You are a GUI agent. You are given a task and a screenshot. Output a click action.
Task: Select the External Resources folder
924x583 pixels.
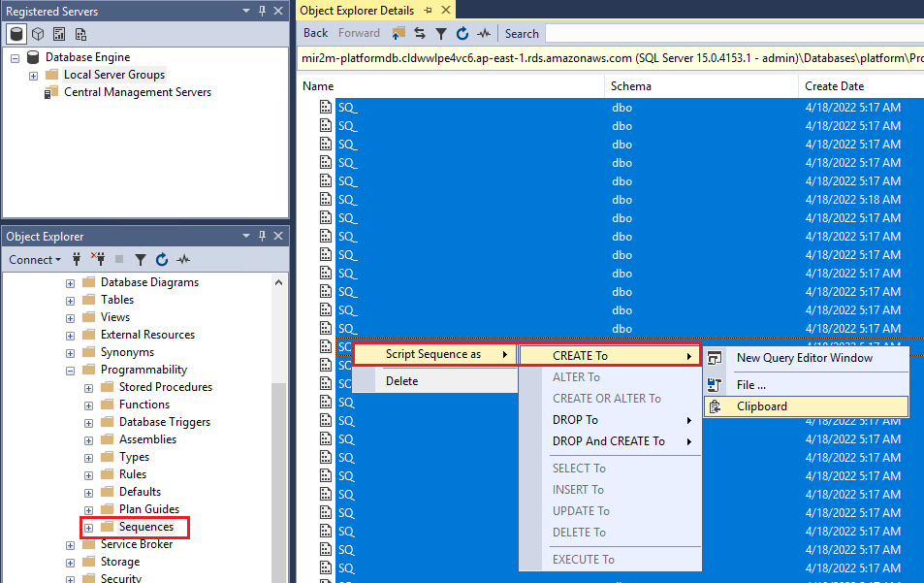pos(147,335)
